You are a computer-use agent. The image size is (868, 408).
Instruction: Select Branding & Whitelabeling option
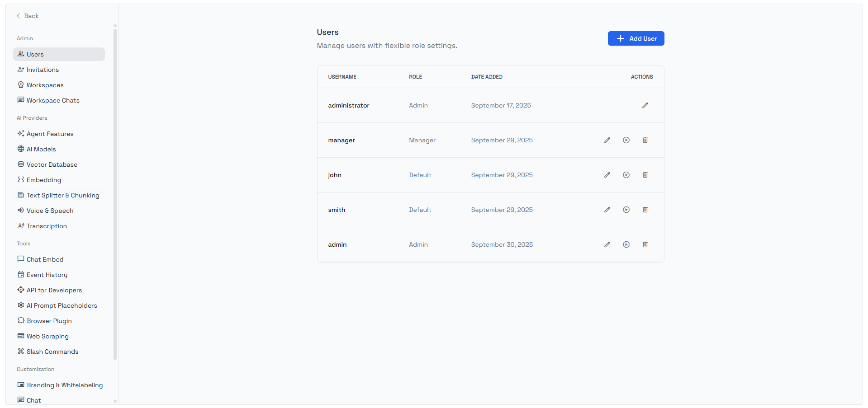[64, 385]
